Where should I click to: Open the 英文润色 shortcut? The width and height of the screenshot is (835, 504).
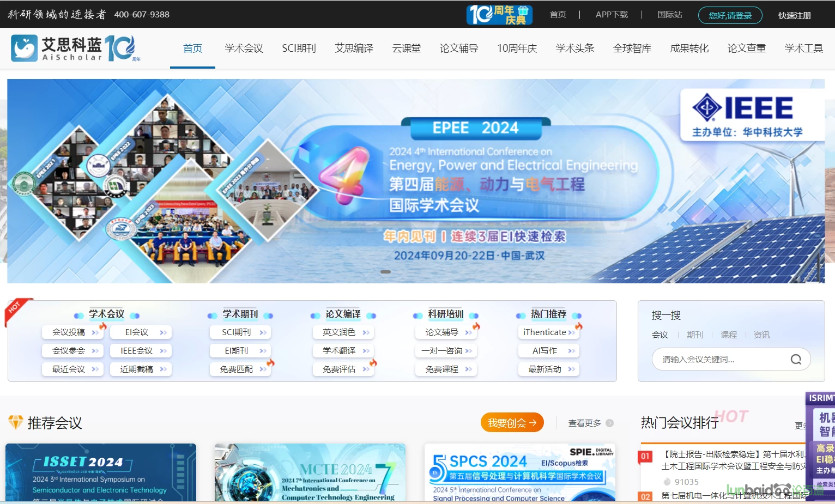click(343, 332)
